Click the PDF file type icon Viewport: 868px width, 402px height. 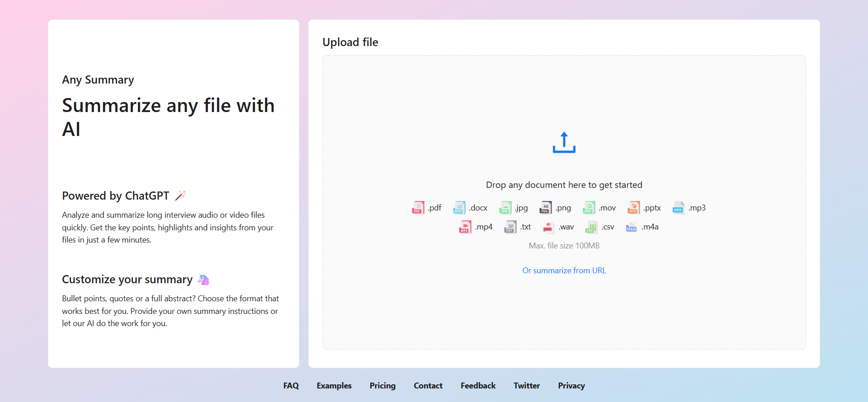(418, 208)
